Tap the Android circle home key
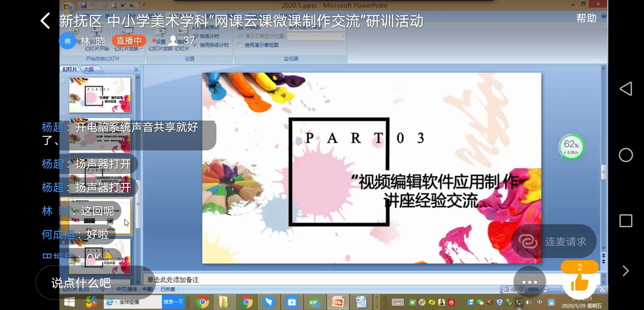This screenshot has height=310, width=644. (x=626, y=155)
